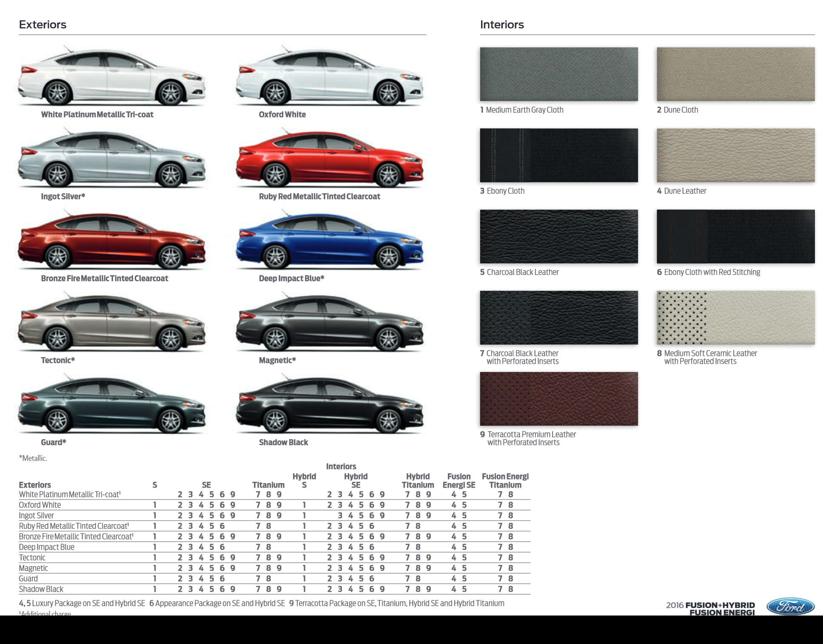Select Medium Soft Ceramic Leather swatch
This screenshot has width=823, height=644.
(736, 318)
